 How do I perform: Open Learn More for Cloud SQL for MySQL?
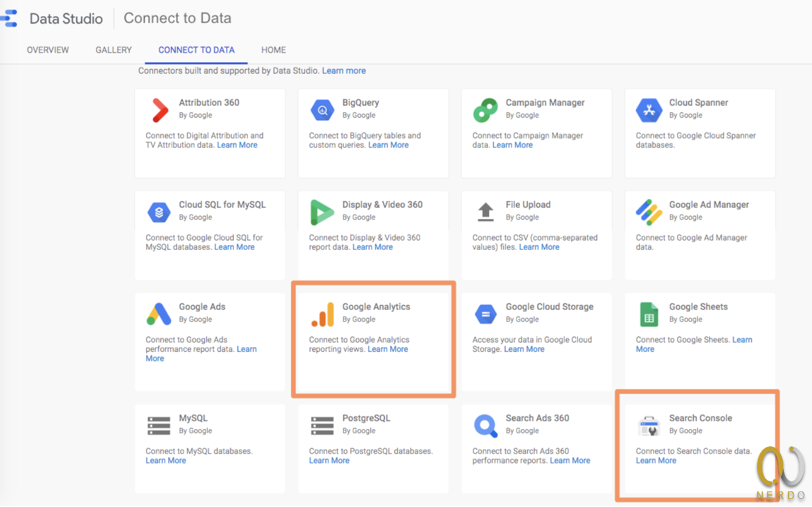coord(235,247)
